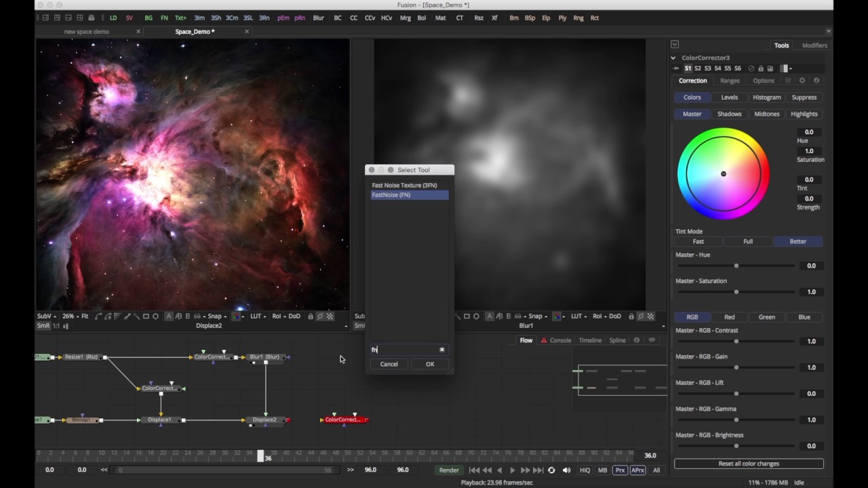The height and width of the screenshot is (488, 868).
Task: Disable the Prx proxy mode
Action: (x=620, y=470)
